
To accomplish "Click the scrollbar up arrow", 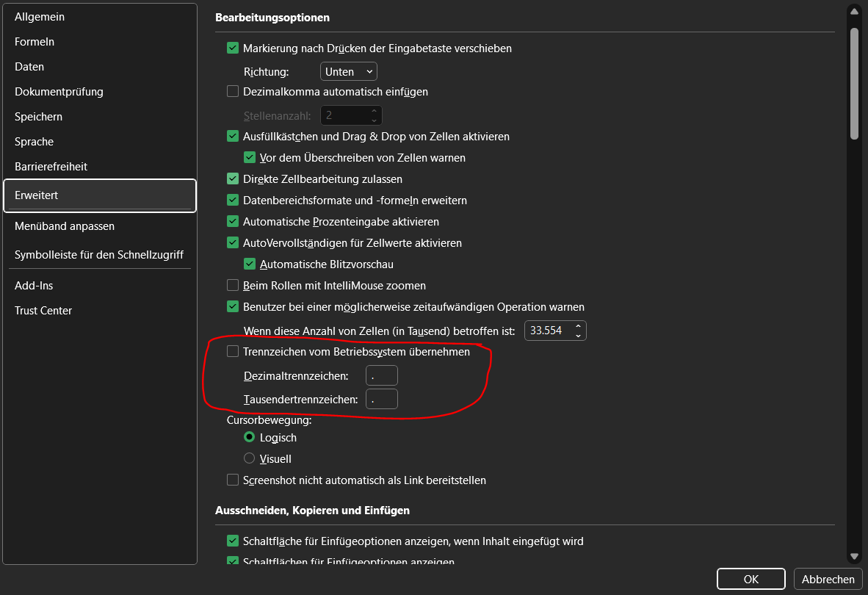I will click(854, 12).
